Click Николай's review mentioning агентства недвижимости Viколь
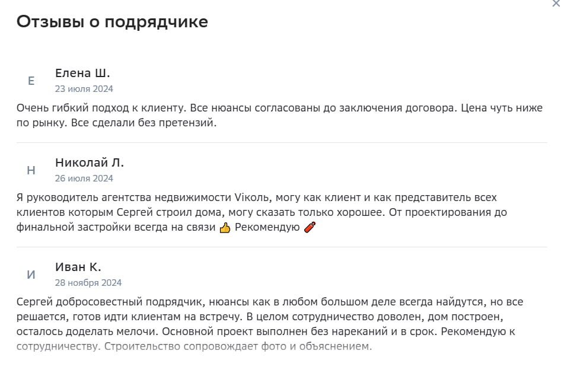The width and height of the screenshot is (561, 392). tap(262, 212)
